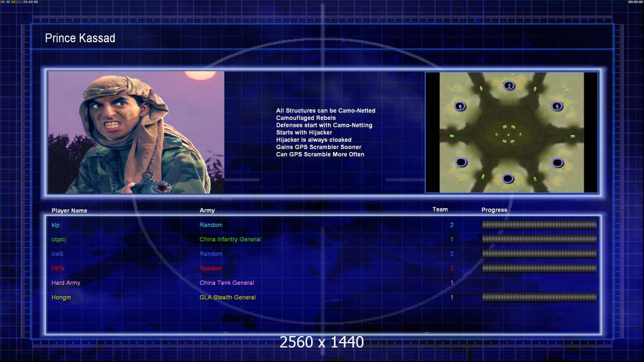Click start position marker 2 on map
This screenshot has height=362, width=644.
pos(509,86)
